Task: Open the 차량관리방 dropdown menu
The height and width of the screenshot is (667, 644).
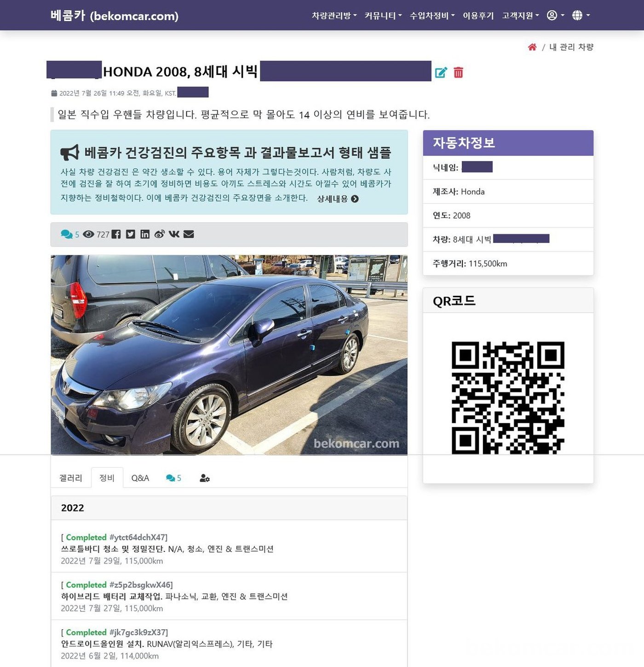Action: click(334, 16)
